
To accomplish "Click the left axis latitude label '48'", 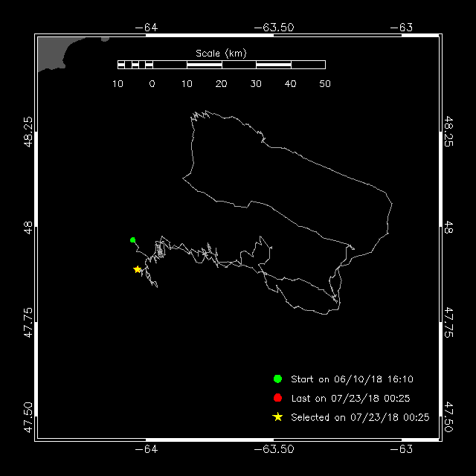I will coord(28,227).
